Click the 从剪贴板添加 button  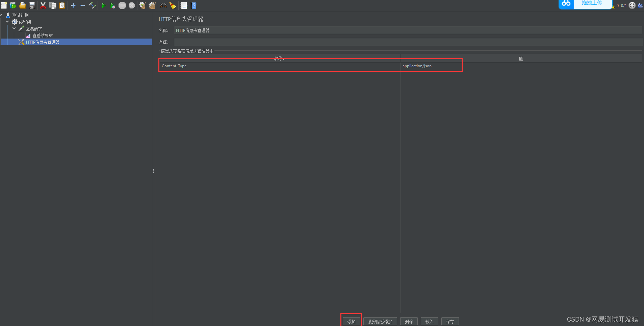[380, 322]
